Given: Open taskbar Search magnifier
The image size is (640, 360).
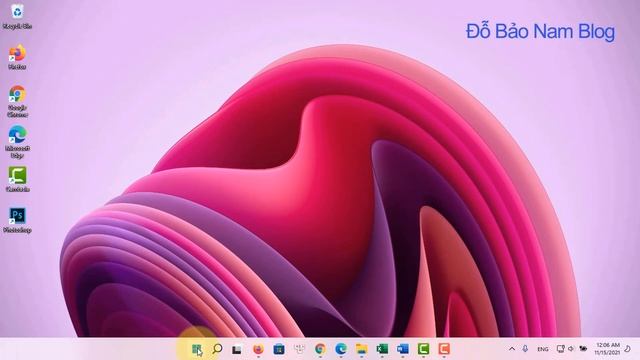Looking at the screenshot, I should pyautogui.click(x=217, y=349).
